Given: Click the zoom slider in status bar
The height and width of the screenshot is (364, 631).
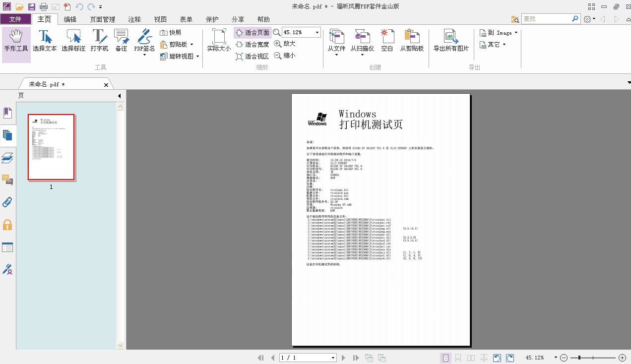Looking at the screenshot, I should click(x=592, y=358).
